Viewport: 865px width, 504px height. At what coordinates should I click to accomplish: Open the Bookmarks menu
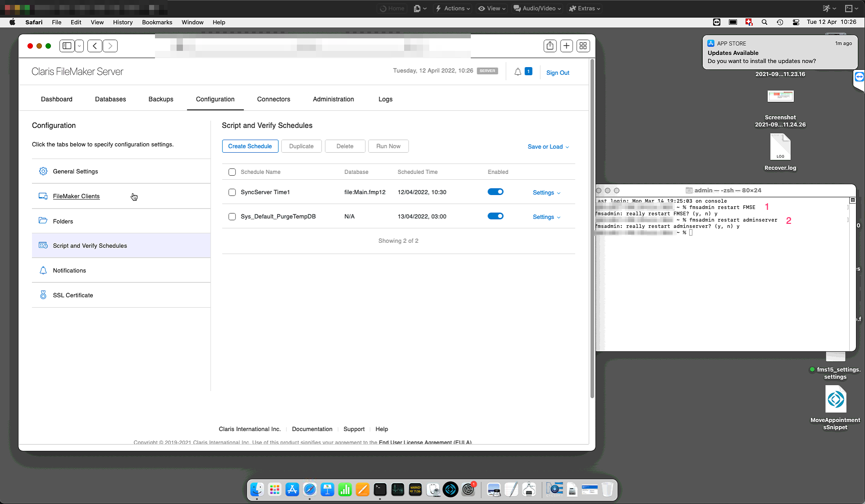(x=157, y=22)
